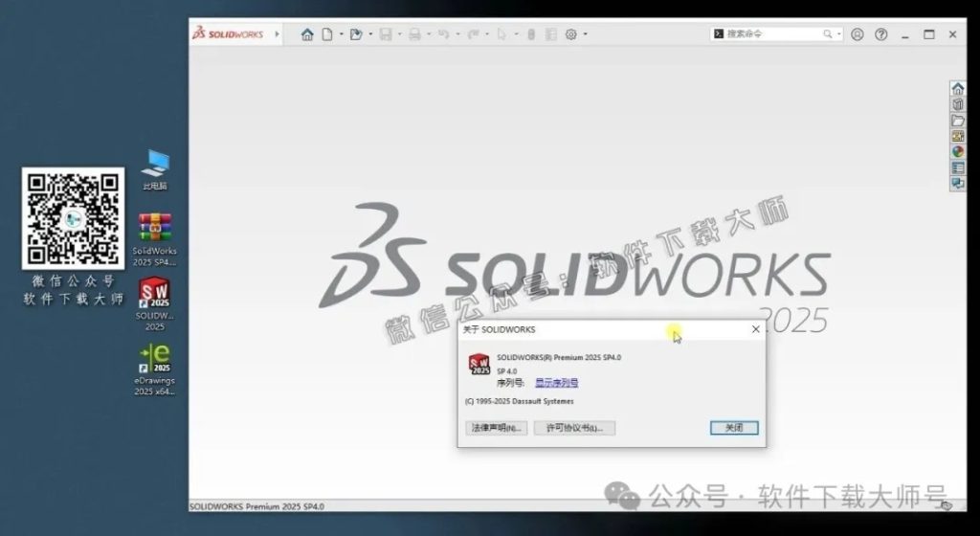This screenshot has height=536, width=980.
Task: Expand the Select tool dropdown arrow
Action: (516, 34)
